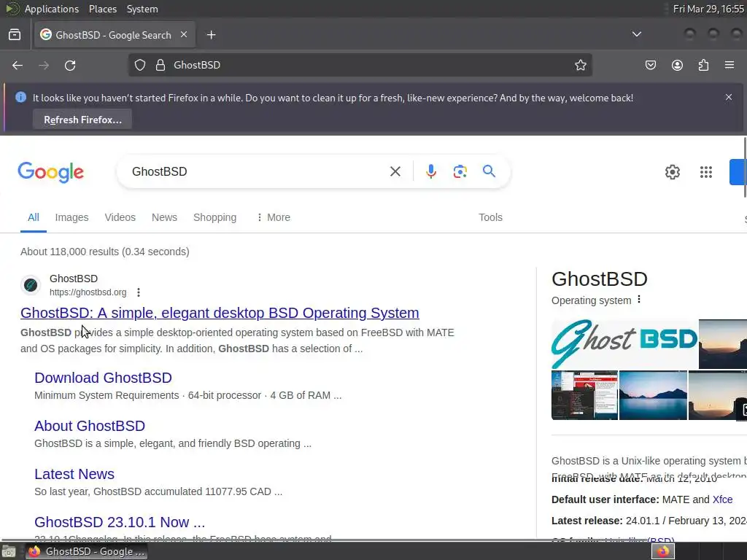747x560 pixels.
Task: Select the All results tab
Action: coord(34,217)
